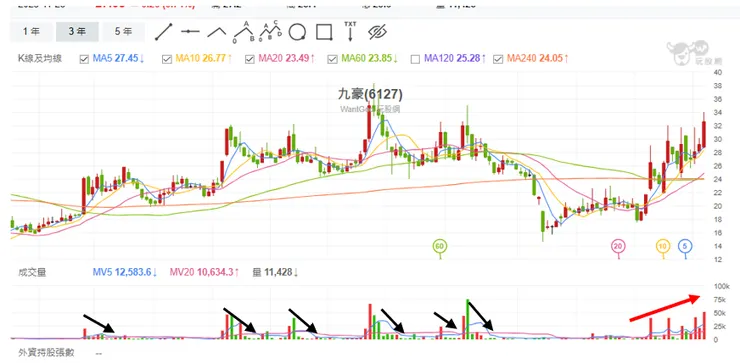740x363 pixels.
Task: Select the 3年 time range tab
Action: [x=77, y=32]
